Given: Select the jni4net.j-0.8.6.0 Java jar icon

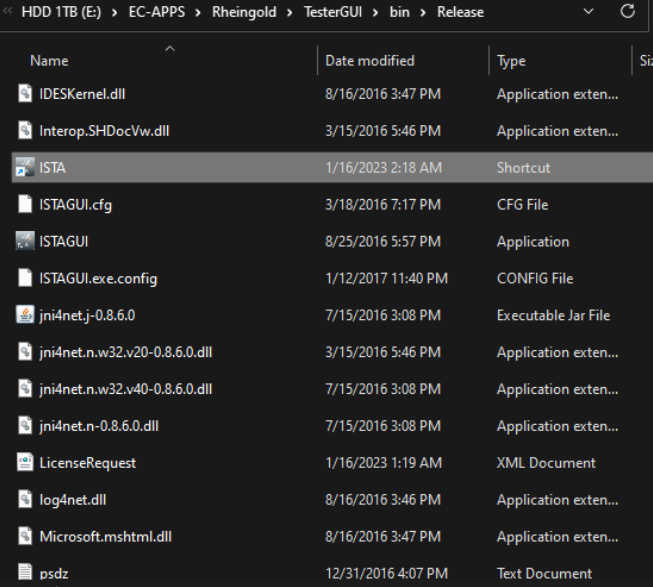Looking at the screenshot, I should click(x=25, y=315).
